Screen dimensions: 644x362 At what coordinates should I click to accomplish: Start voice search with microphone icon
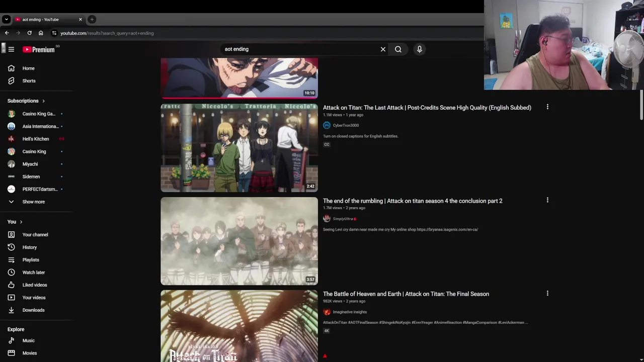(x=419, y=49)
